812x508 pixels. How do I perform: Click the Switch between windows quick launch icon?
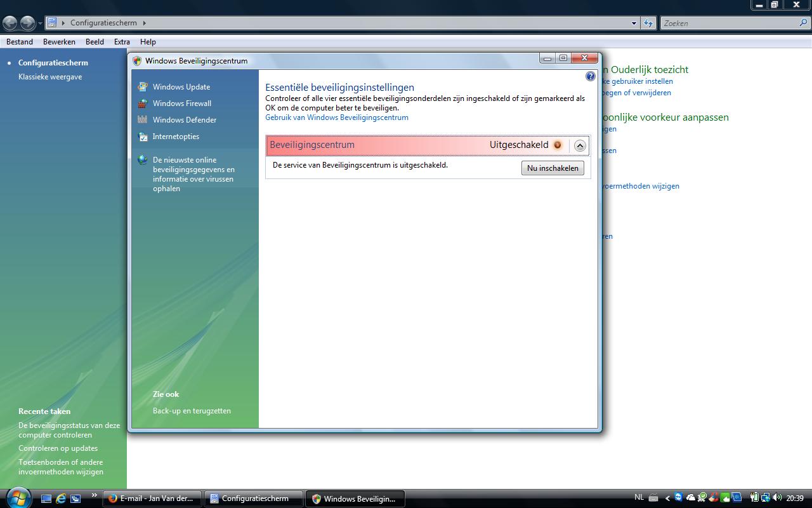click(75, 498)
